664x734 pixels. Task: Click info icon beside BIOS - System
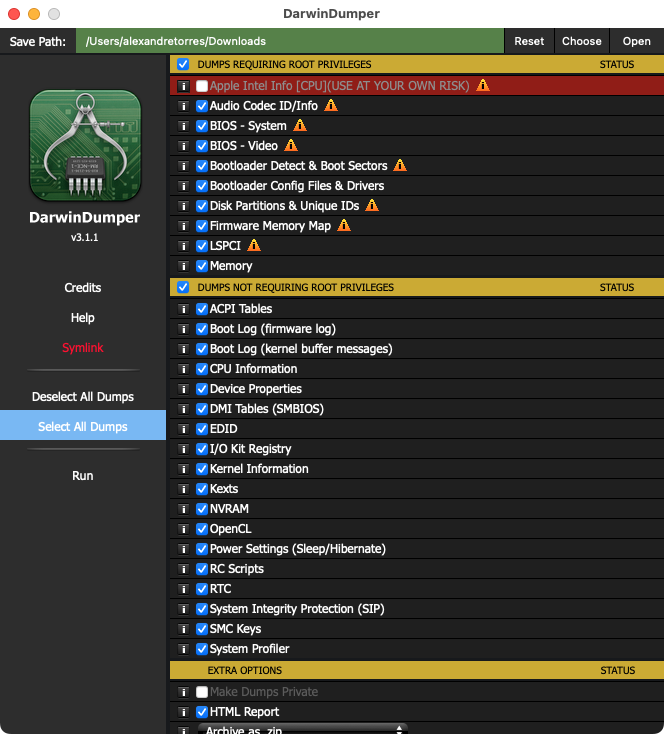pyautogui.click(x=184, y=126)
